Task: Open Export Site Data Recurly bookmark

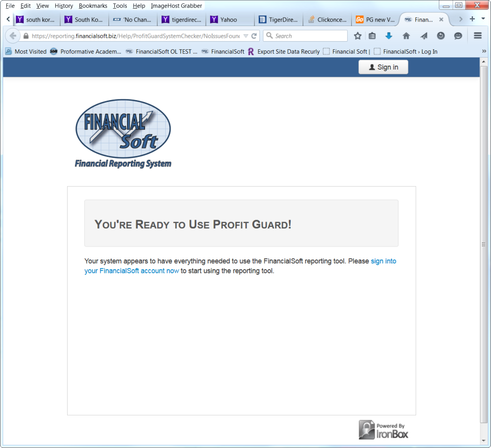Action: [284, 51]
